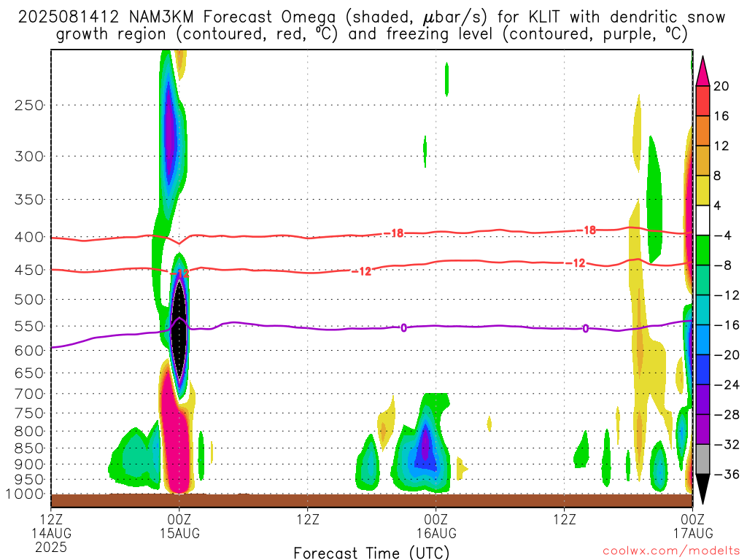Pick the orange 12 to 16 colorbar swatch
The image size is (747, 560).
(703, 131)
